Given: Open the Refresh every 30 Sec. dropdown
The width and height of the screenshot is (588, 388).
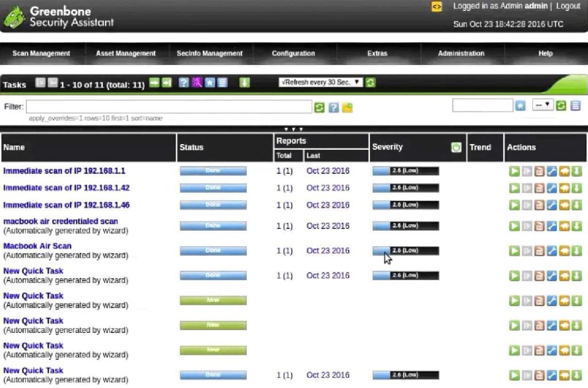Looking at the screenshot, I should point(320,82).
